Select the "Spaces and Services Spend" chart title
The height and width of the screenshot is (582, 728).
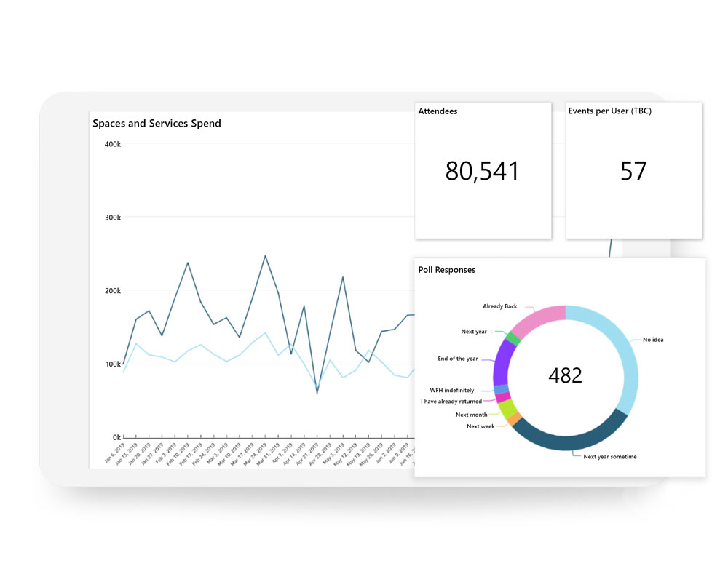click(157, 124)
